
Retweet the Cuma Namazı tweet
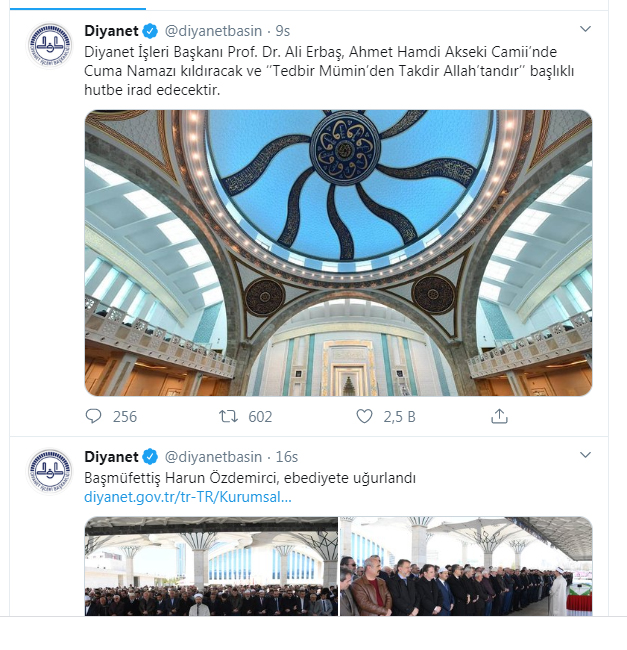point(228,416)
